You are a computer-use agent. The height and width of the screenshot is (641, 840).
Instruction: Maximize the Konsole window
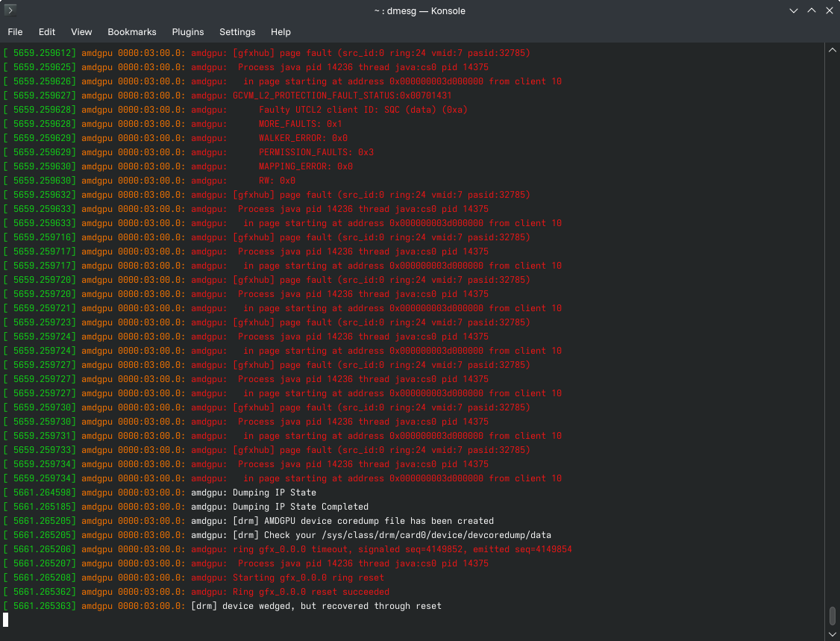click(812, 10)
